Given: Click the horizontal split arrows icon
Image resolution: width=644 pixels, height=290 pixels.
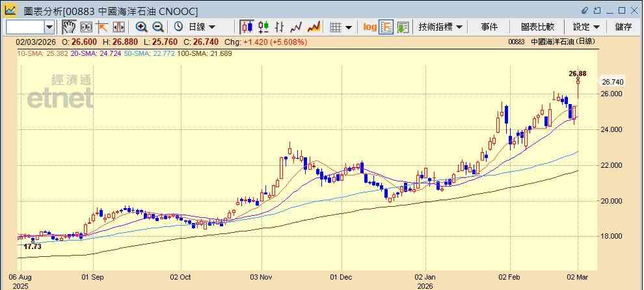Looking at the screenshot, I should tap(118, 27).
